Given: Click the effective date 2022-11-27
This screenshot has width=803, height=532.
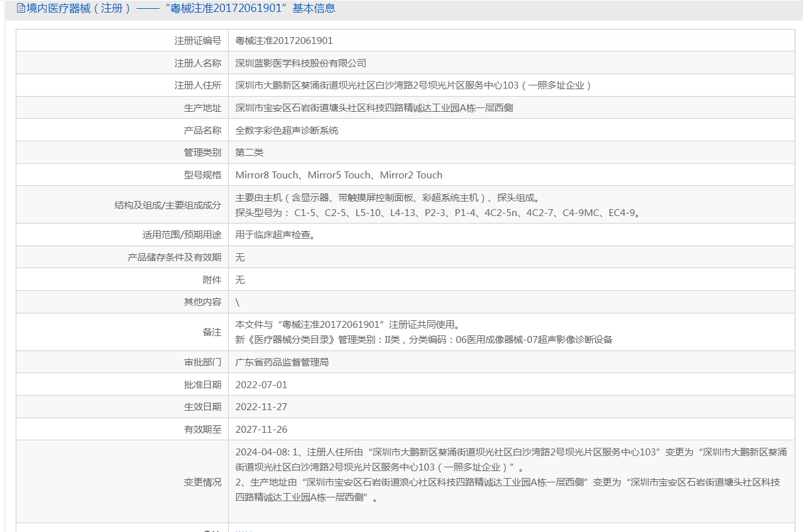Looking at the screenshot, I should (x=261, y=407).
